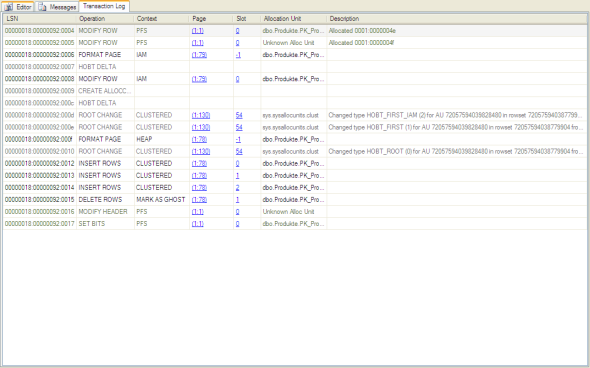
Task: Select 'Unknown Alloc Unit' in LSN ...0005 row
Action: [293, 43]
